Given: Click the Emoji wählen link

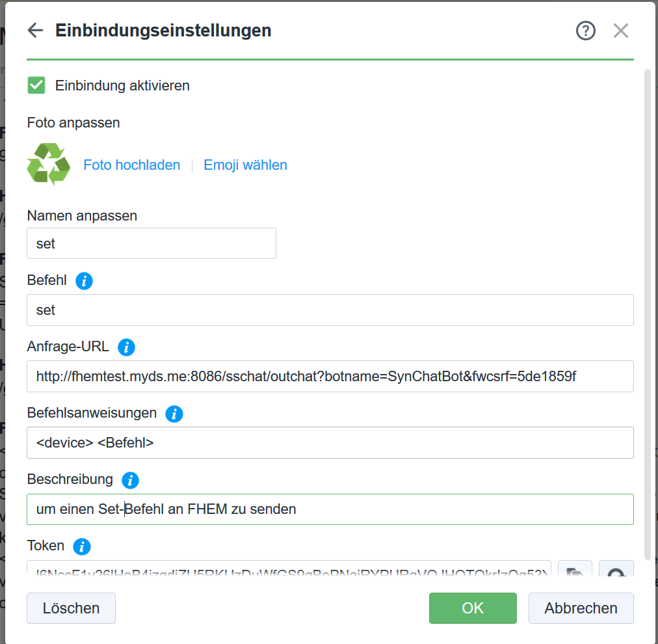Looking at the screenshot, I should pos(245,165).
